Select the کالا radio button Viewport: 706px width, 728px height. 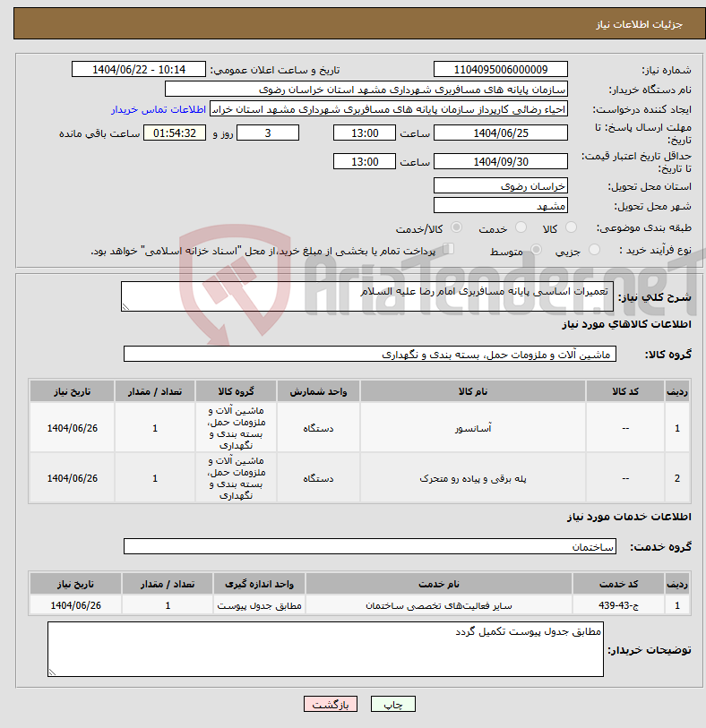(x=571, y=227)
